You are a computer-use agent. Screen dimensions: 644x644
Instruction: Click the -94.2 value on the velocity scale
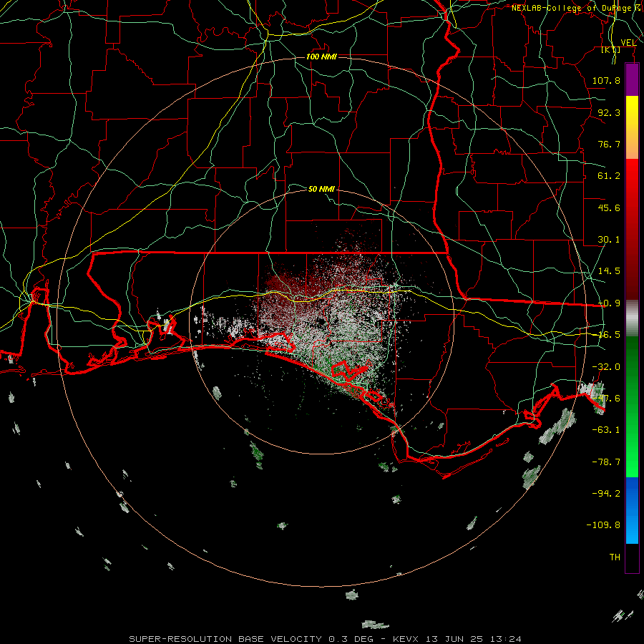coord(606,493)
